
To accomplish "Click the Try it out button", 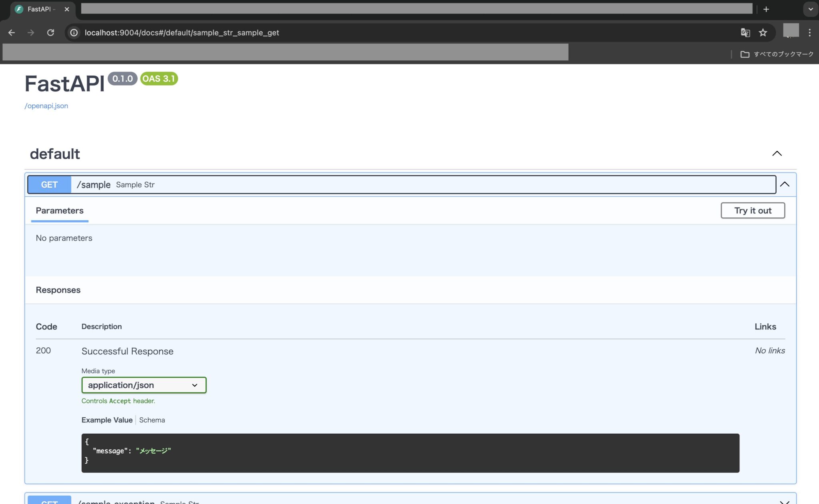I will tap(753, 211).
